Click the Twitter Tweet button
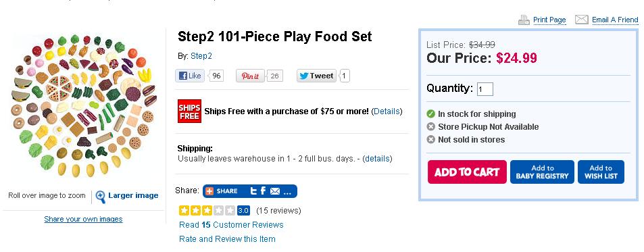The image size is (644, 252). [x=316, y=76]
